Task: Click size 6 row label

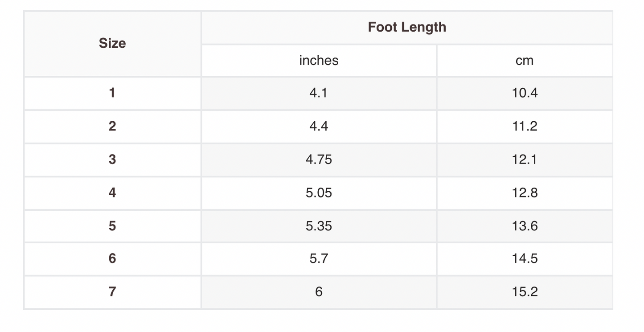Action: 112,258
